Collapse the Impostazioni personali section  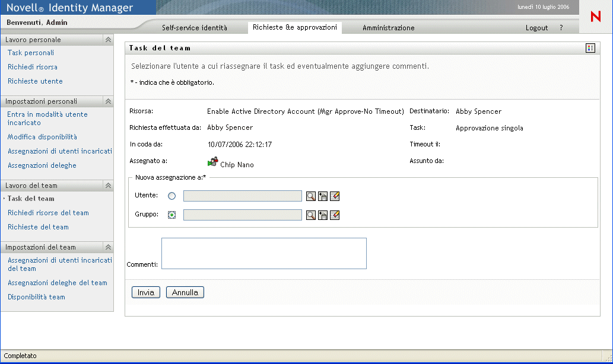click(108, 101)
